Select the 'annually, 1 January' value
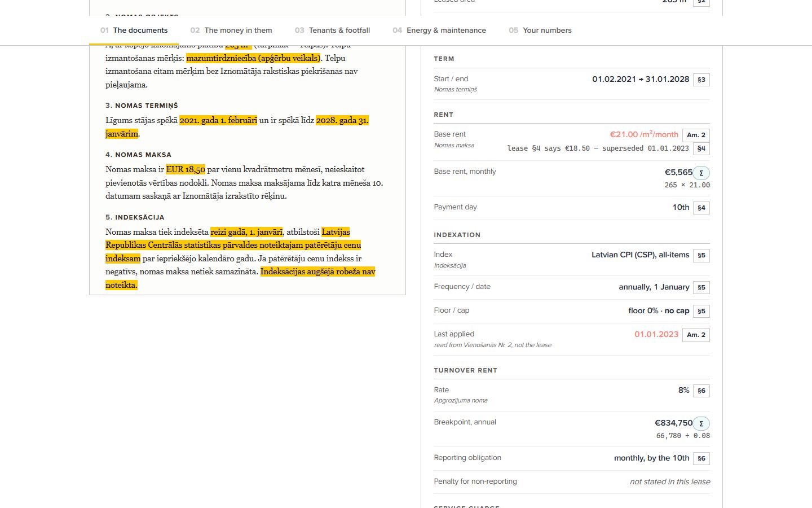The image size is (812, 508). (x=654, y=287)
